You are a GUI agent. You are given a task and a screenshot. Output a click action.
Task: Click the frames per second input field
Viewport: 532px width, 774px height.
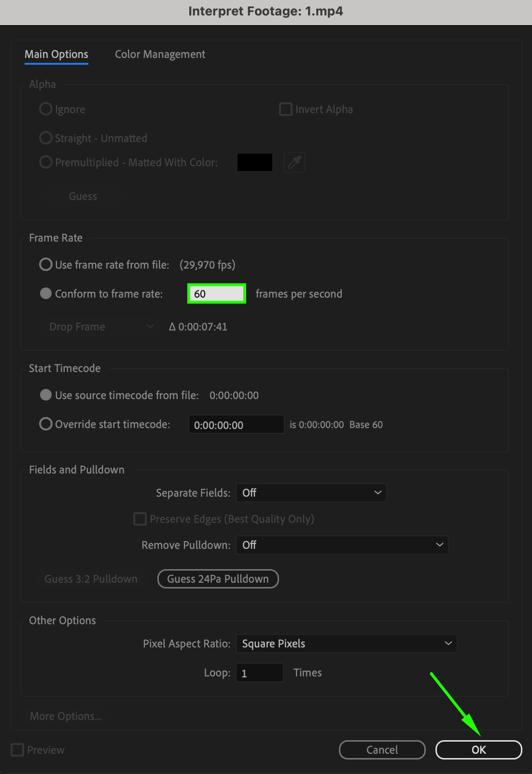[217, 294]
